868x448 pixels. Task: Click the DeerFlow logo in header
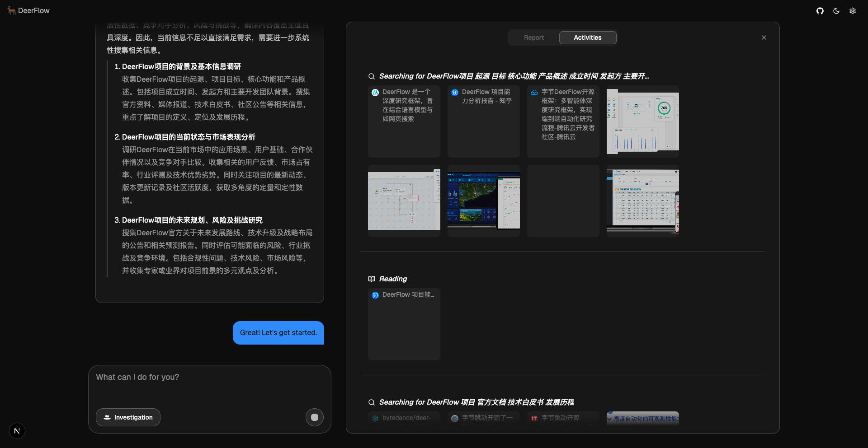click(x=28, y=11)
